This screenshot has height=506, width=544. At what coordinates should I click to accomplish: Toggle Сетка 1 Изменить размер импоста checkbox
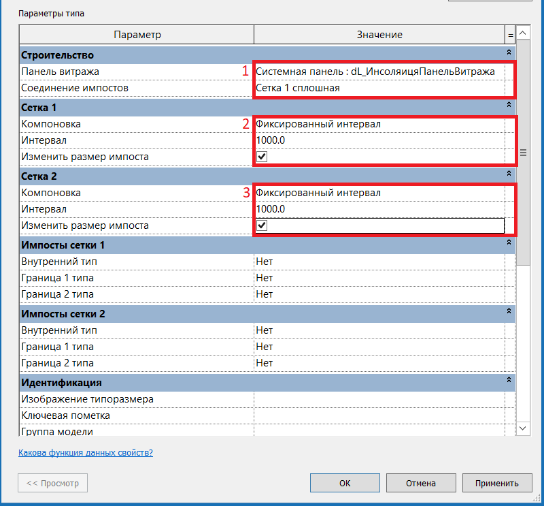262,157
